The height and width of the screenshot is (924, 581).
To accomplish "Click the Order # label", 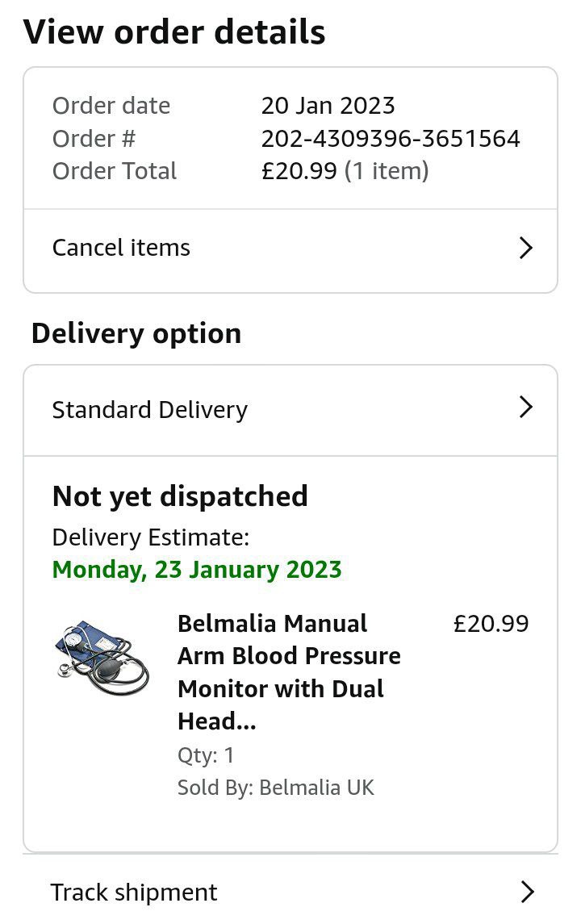I will 94,139.
